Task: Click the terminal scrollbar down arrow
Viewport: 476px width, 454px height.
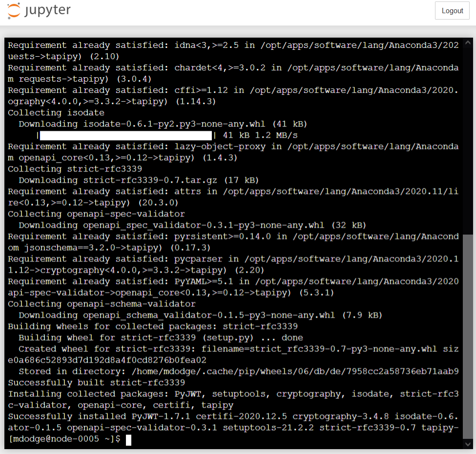Action: [x=468, y=444]
